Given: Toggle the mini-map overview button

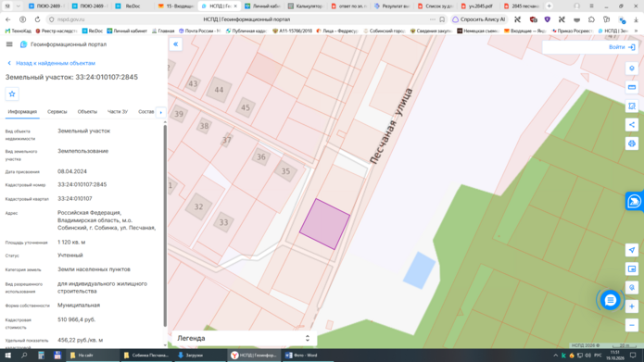Looking at the screenshot, I should (x=632, y=268).
